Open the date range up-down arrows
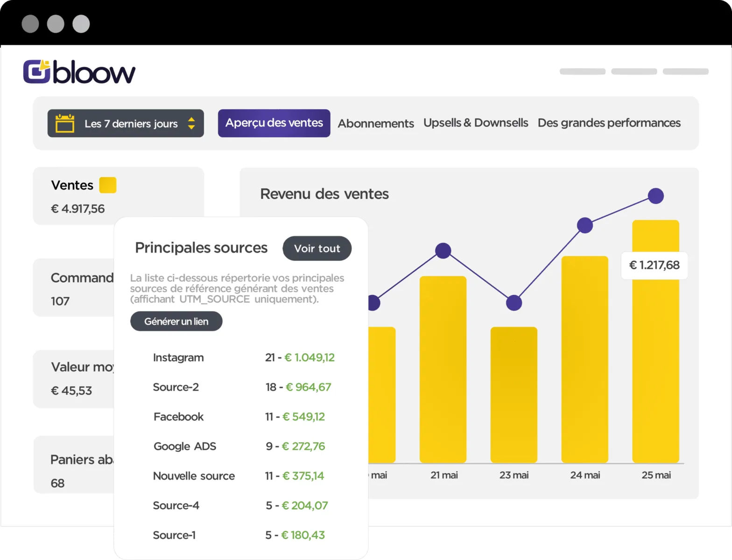 pos(191,123)
